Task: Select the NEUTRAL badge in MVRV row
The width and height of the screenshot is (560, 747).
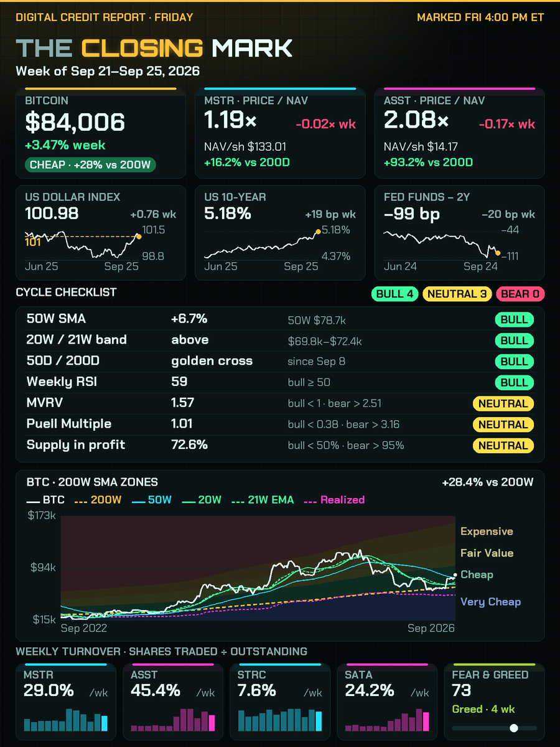Action: point(503,403)
